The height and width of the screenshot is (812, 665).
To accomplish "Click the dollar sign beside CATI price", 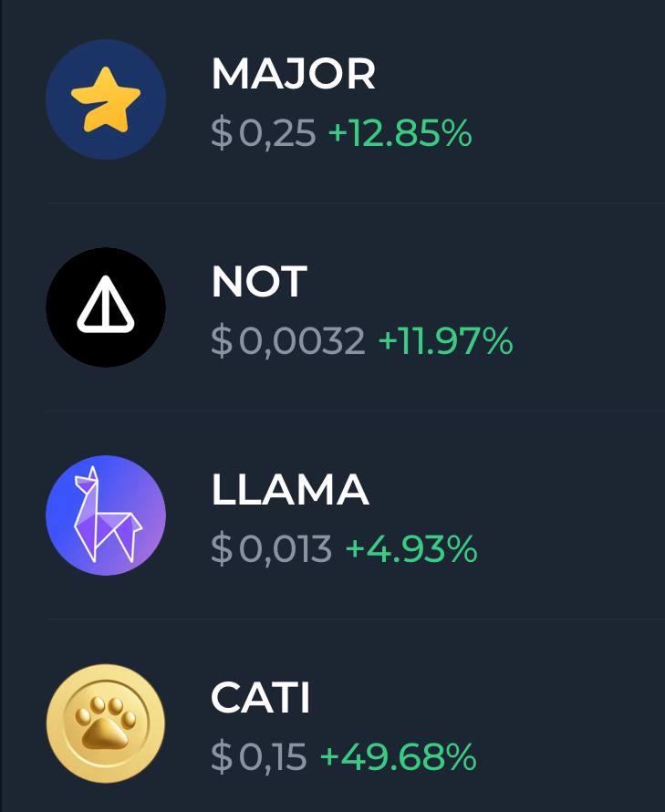I will point(222,757).
